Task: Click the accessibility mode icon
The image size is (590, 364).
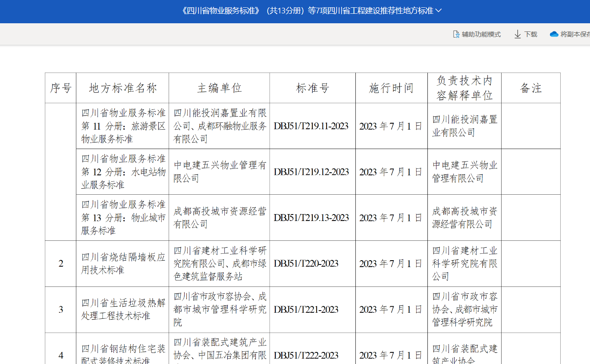Action: pos(456,34)
